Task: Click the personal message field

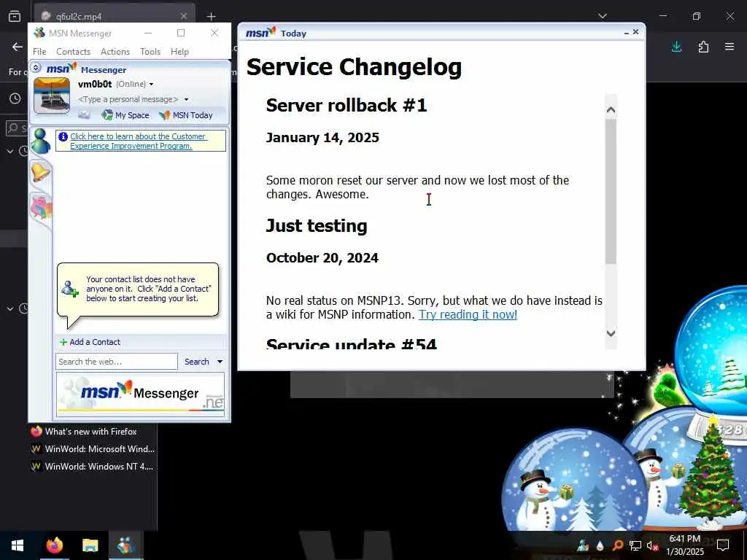Action: click(128, 99)
